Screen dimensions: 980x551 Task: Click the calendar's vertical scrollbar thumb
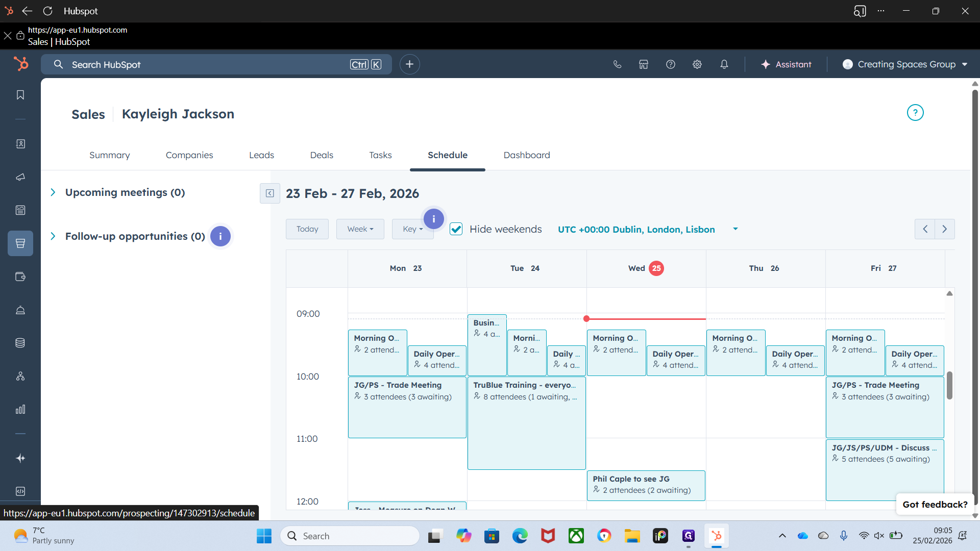point(949,386)
